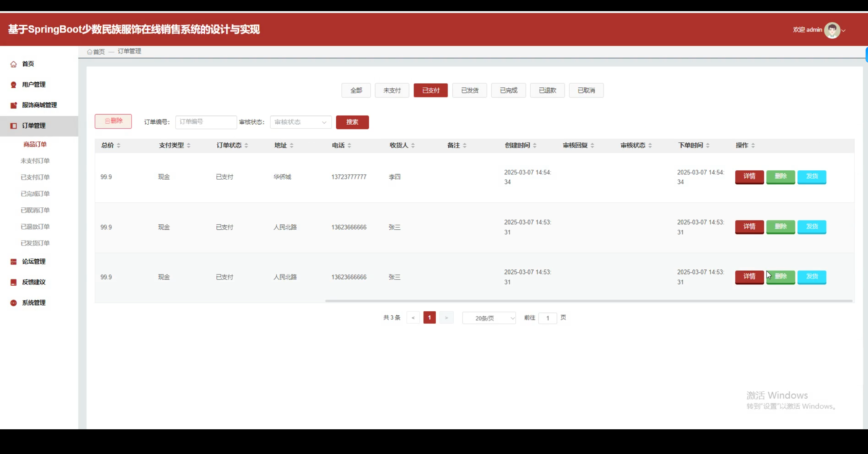Click 发货 for 李四's order
The width and height of the screenshot is (868, 454).
811,177
